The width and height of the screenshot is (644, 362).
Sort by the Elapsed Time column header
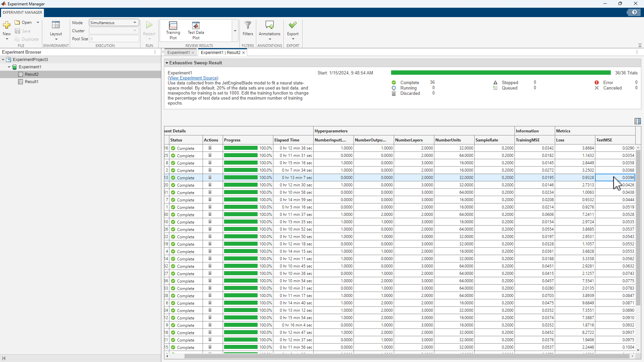[x=293, y=140]
